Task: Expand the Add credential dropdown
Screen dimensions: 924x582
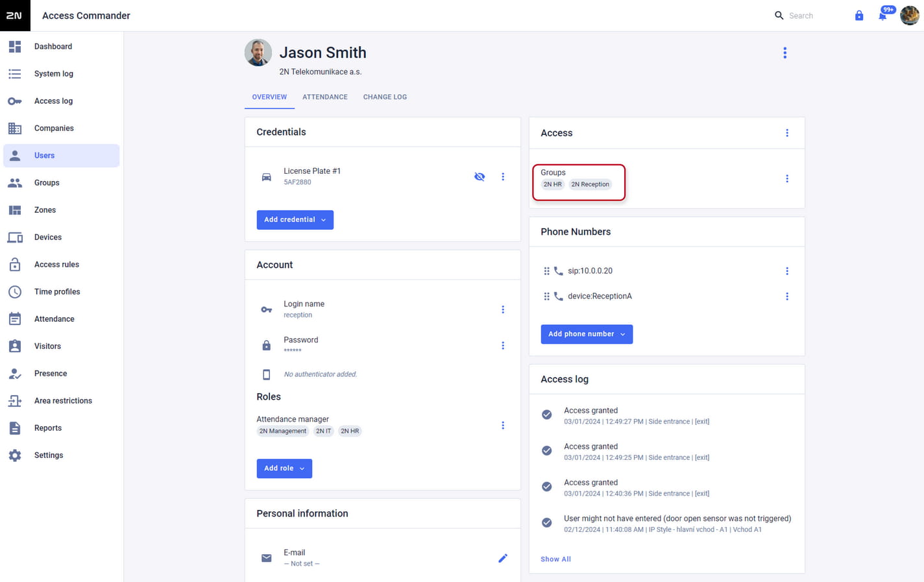Action: (x=295, y=220)
